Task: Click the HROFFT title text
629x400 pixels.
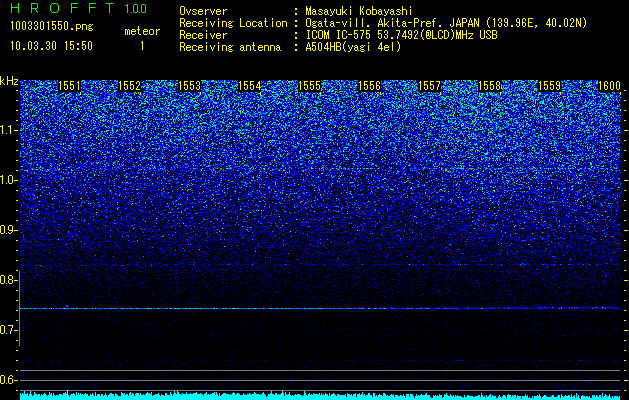Action: click(x=62, y=8)
